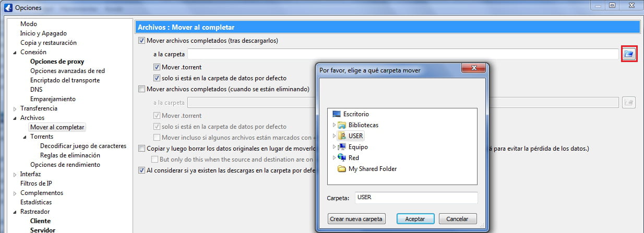
Task: Uncheck Mover archivos completados (tras descargarlos)
Action: [x=141, y=41]
